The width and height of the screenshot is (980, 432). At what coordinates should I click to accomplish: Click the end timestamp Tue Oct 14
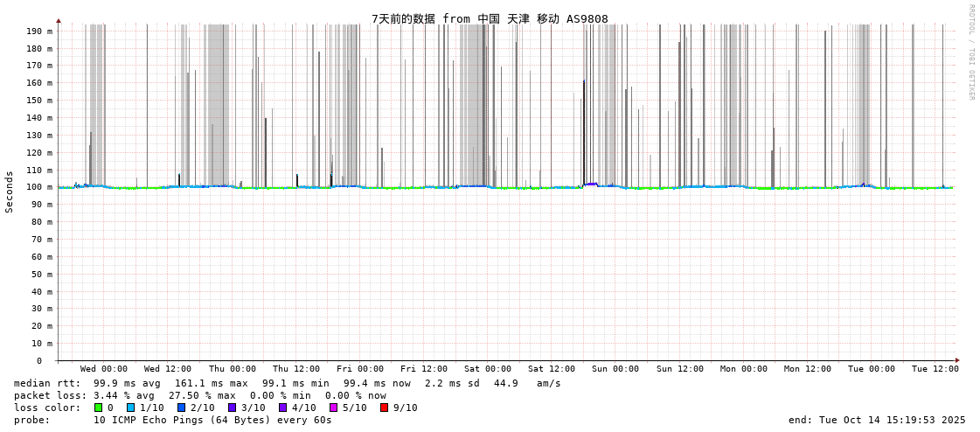[x=877, y=420]
